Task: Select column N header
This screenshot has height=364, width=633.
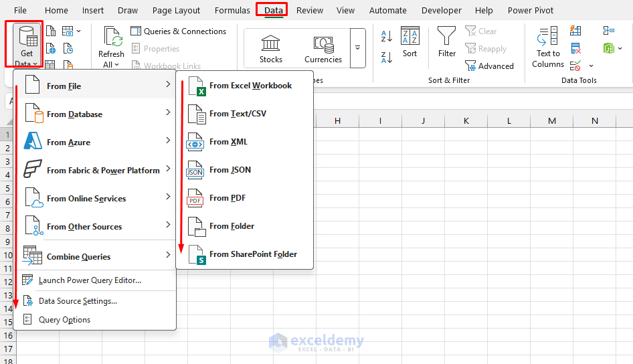Action: click(595, 120)
